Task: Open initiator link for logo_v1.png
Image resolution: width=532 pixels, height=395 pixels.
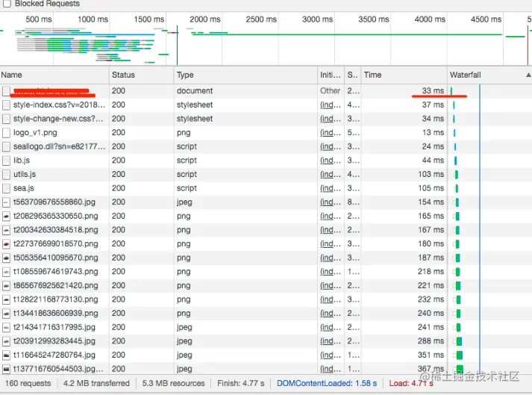Action: (331, 133)
